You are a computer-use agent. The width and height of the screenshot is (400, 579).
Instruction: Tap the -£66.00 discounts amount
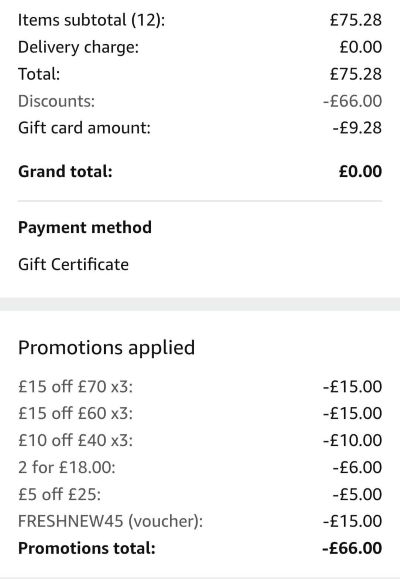coord(352,101)
